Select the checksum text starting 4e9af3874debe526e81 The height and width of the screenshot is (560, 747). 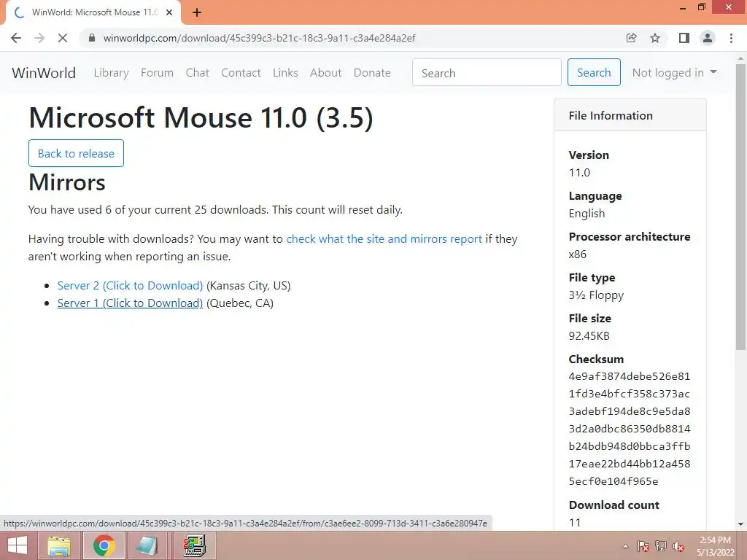[x=630, y=429]
